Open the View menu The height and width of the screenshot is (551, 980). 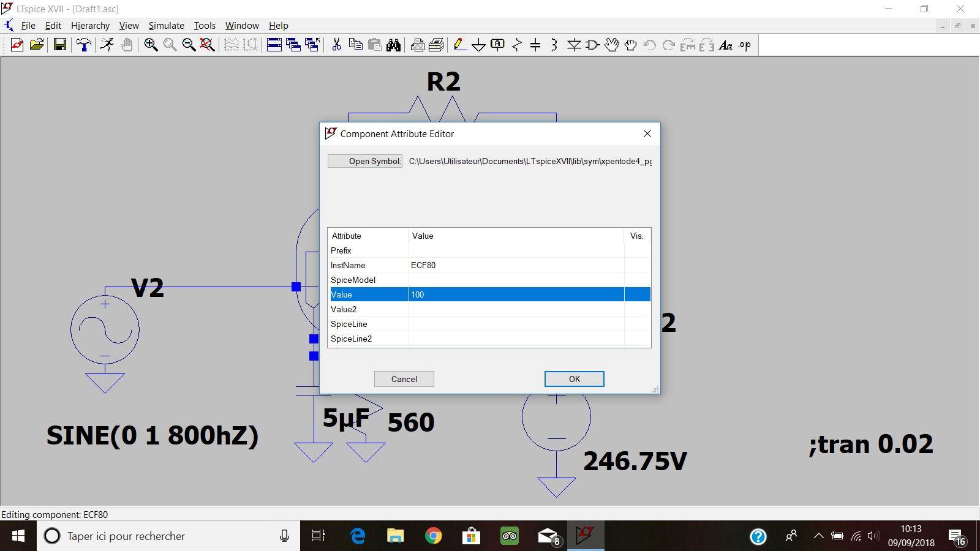(x=129, y=26)
